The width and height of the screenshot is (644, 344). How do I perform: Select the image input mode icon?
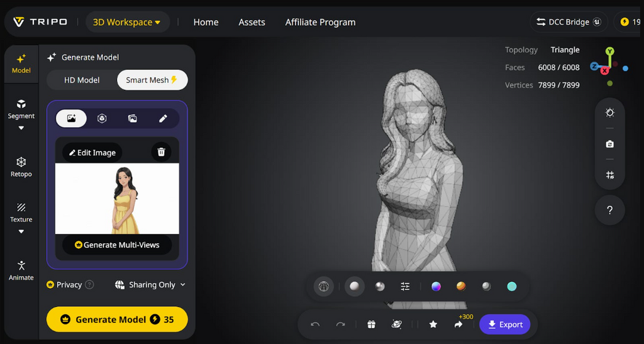(71, 118)
